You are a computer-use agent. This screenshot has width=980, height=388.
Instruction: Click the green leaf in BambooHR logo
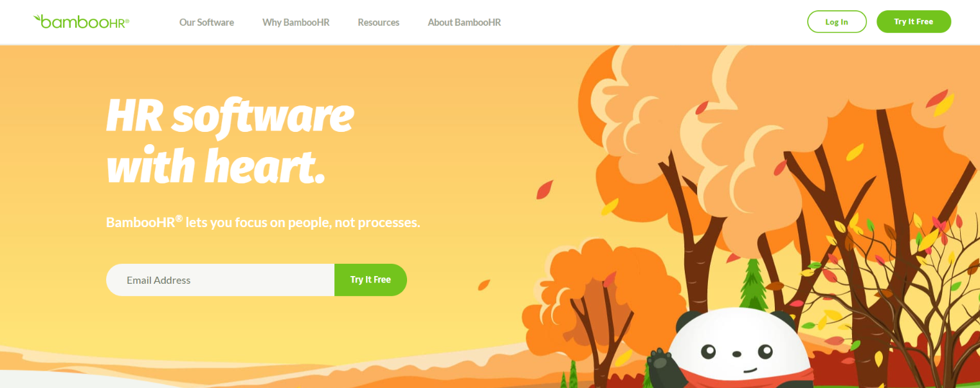[37, 18]
